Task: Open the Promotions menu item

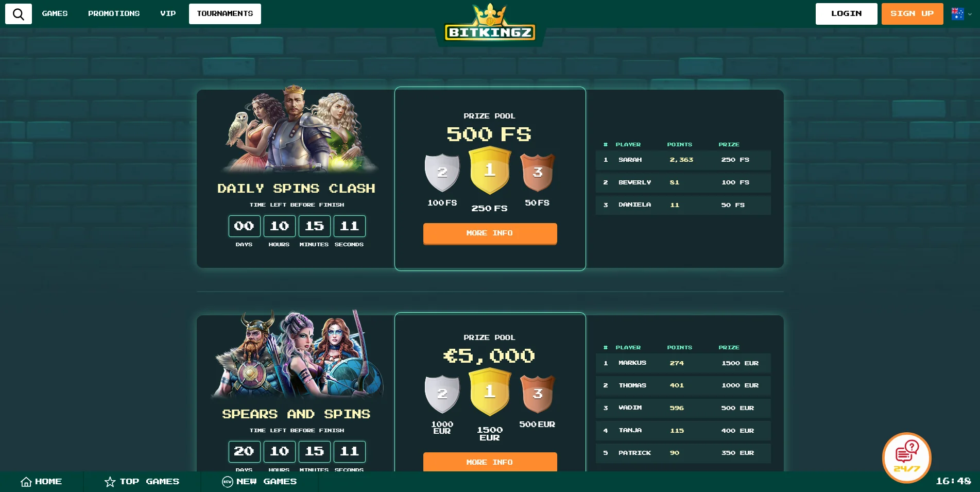Action: pos(114,14)
